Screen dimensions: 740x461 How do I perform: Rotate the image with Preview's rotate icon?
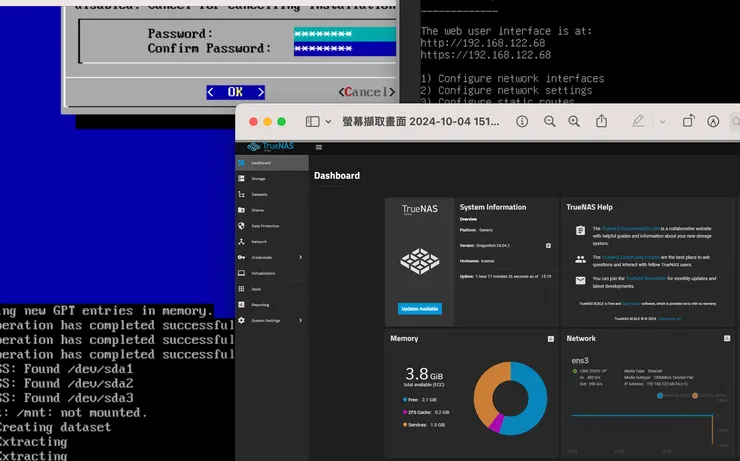[x=689, y=121]
